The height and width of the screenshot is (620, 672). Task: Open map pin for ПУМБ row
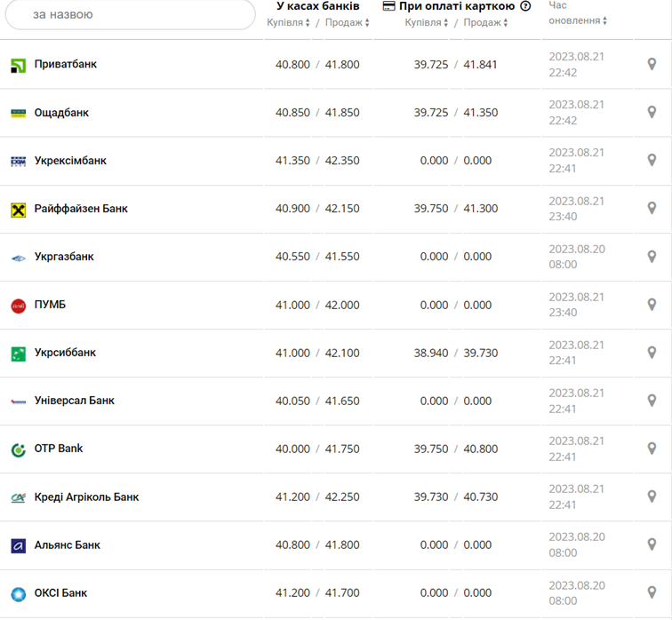652,305
